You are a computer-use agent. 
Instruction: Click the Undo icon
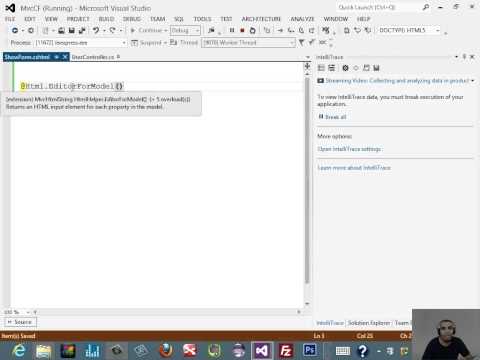(x=96, y=30)
